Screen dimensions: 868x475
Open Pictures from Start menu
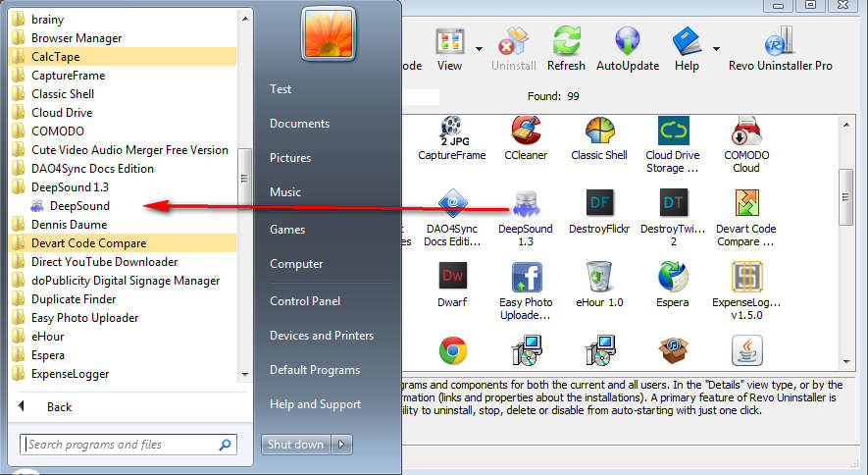[x=290, y=158]
